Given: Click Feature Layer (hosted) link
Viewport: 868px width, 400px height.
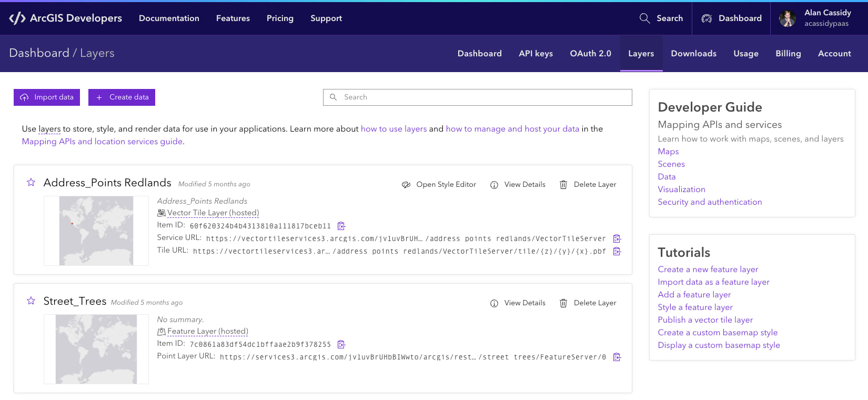Looking at the screenshot, I should (x=208, y=331).
